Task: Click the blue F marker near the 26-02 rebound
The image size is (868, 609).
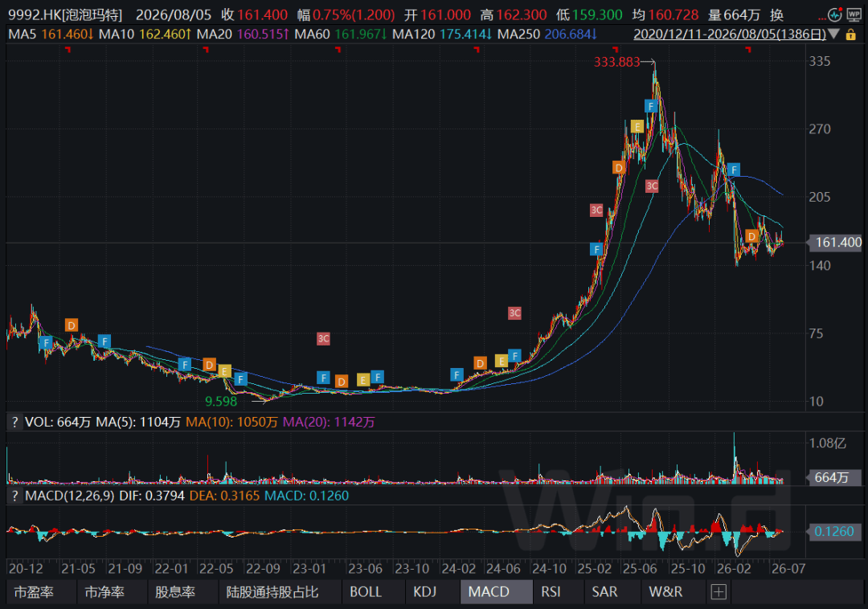Action: pyautogui.click(x=734, y=170)
